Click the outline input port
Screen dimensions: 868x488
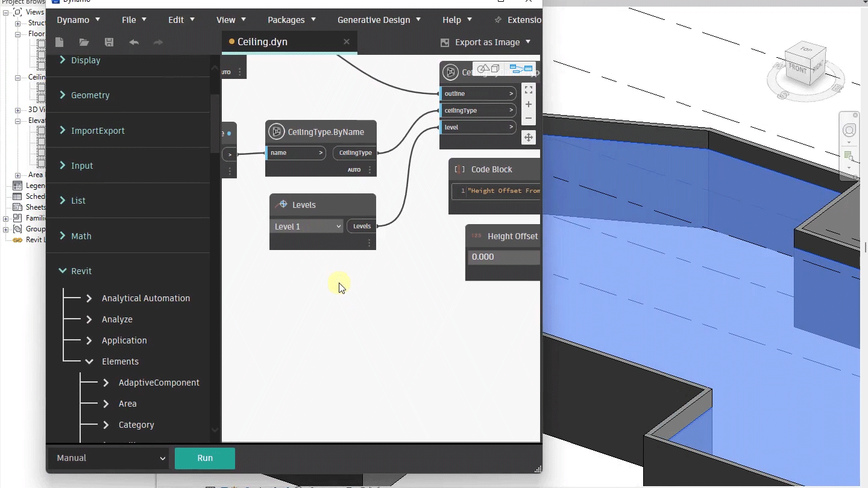pyautogui.click(x=477, y=93)
